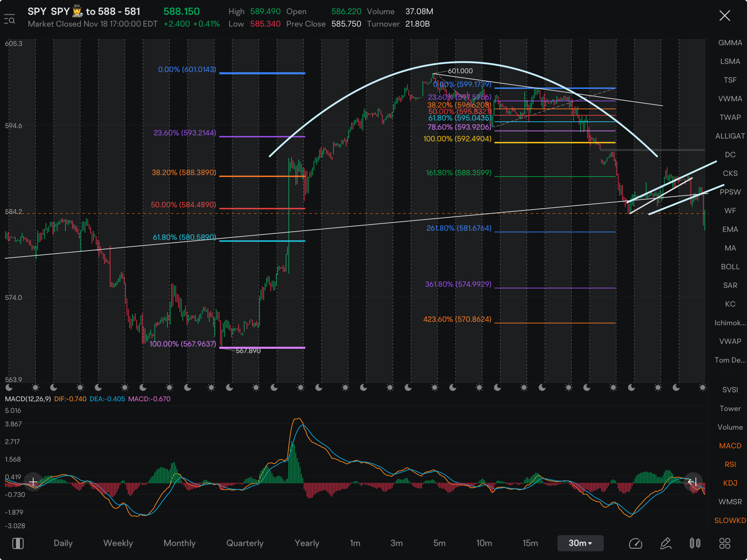Enable the PPSW indicator
This screenshot has height=560, width=747.
730,192
